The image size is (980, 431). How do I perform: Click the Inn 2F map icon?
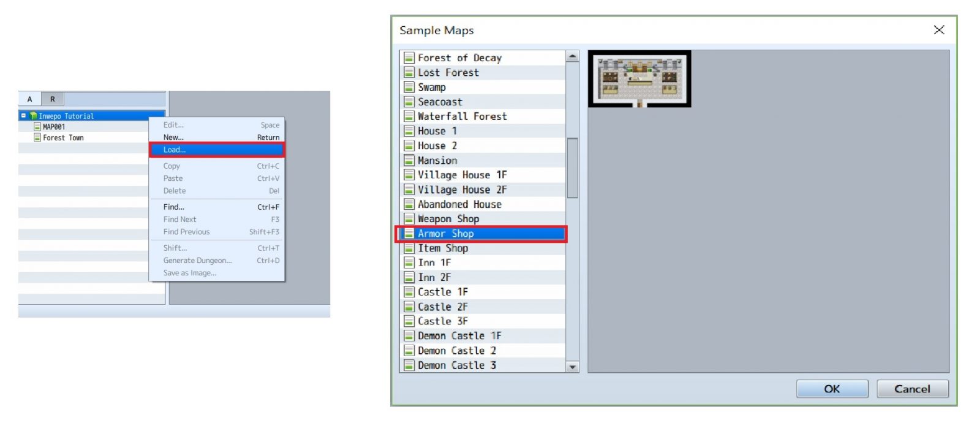pos(409,277)
